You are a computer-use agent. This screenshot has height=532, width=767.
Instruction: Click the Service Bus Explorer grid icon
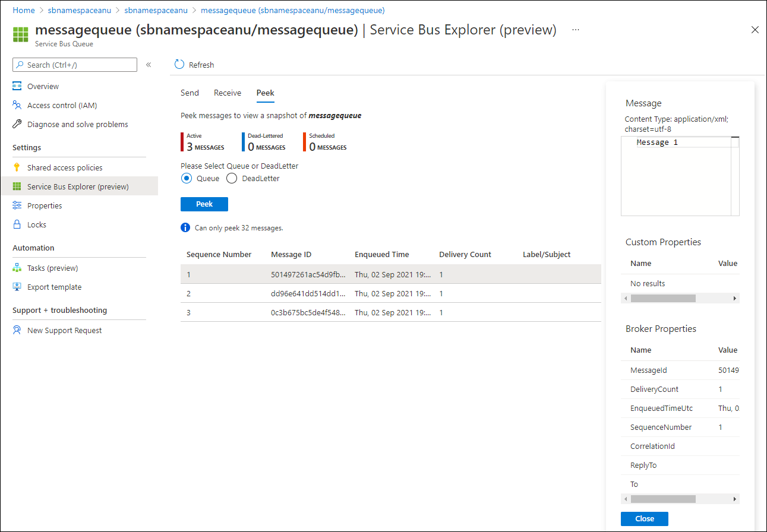tap(17, 186)
